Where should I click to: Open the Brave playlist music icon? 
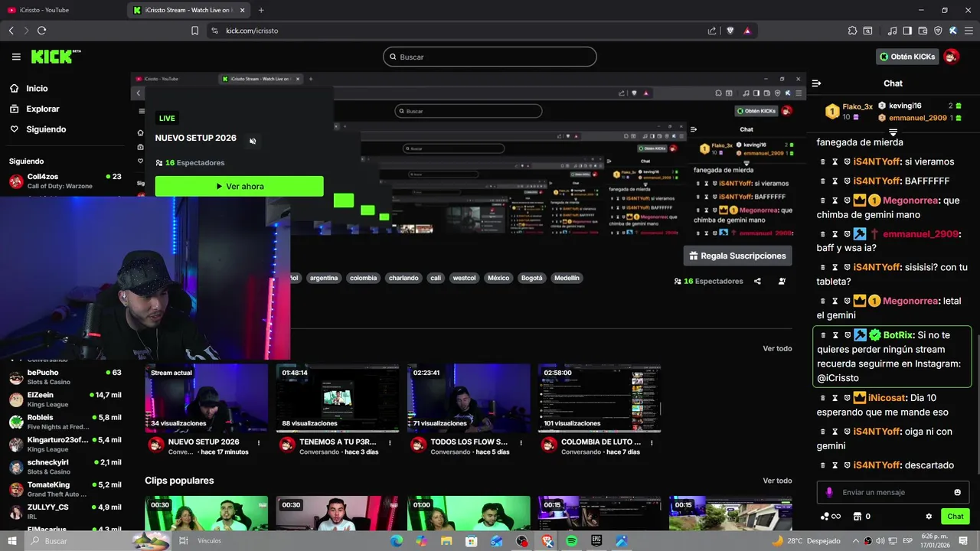892,31
